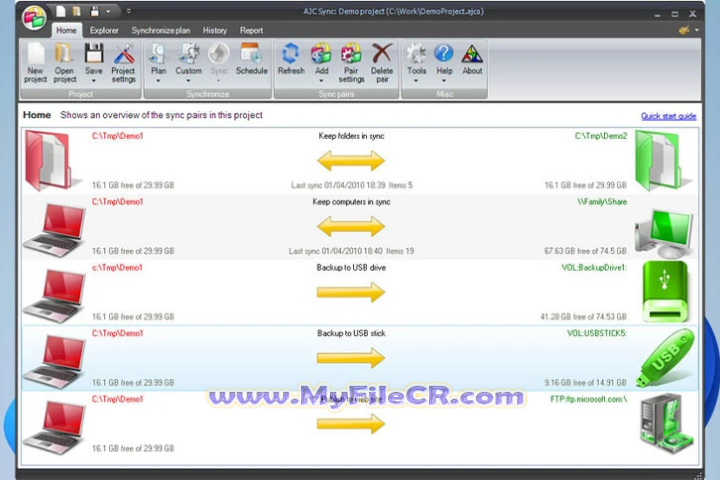Click the AJC Sync application orb button
720x480 pixels.
[33, 18]
